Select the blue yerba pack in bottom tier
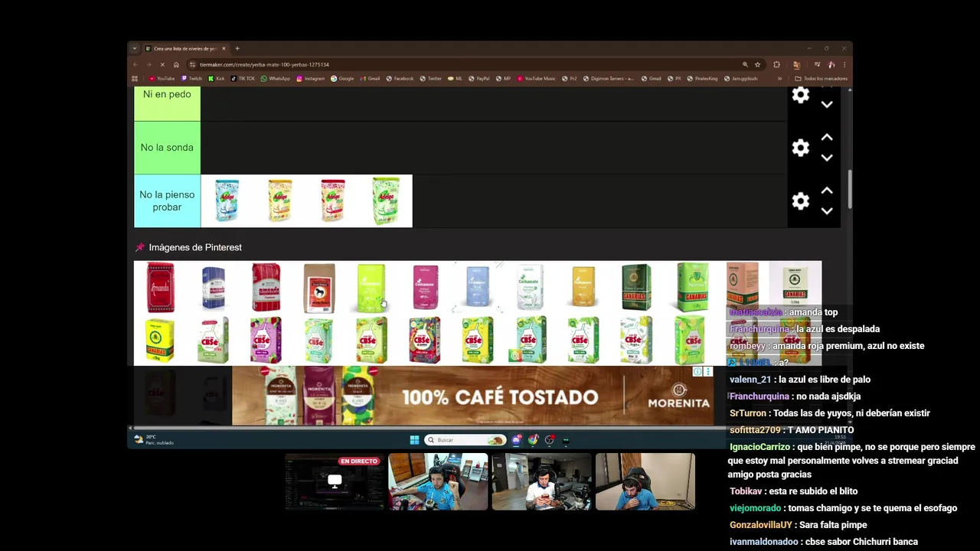Image resolution: width=980 pixels, height=551 pixels. tap(227, 201)
